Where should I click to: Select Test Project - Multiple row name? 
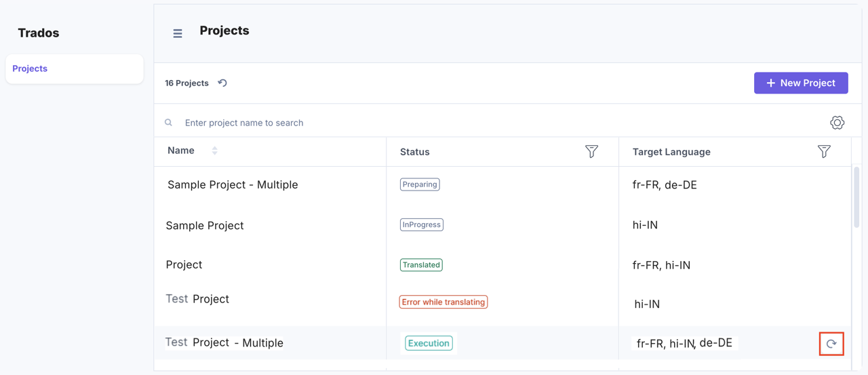point(224,342)
